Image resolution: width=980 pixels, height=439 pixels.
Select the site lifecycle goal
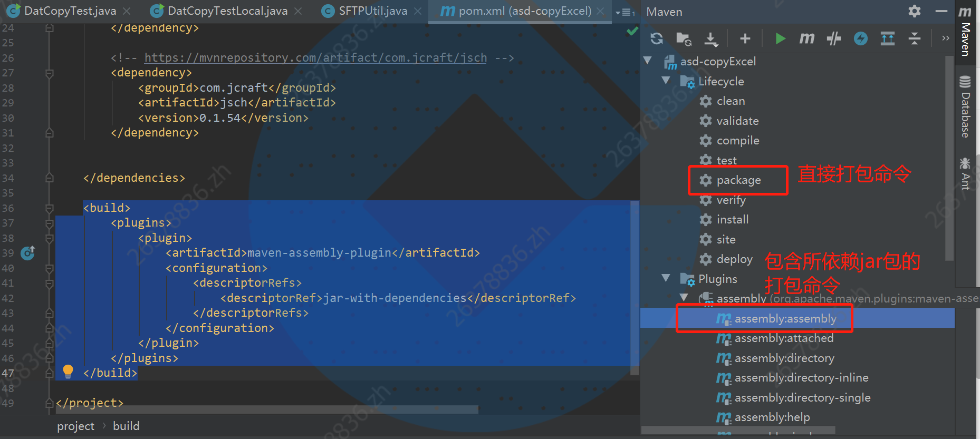point(726,239)
